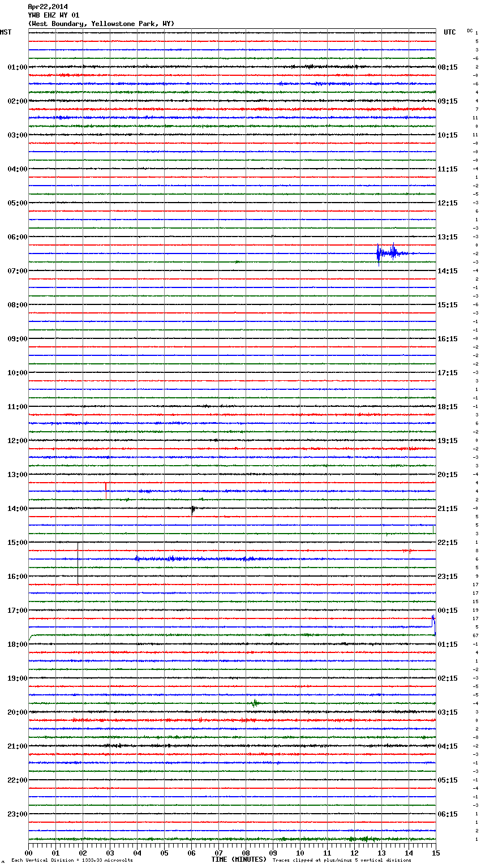Click the 13:15 UTC time label
This screenshot has height=868, width=481.
point(448,237)
